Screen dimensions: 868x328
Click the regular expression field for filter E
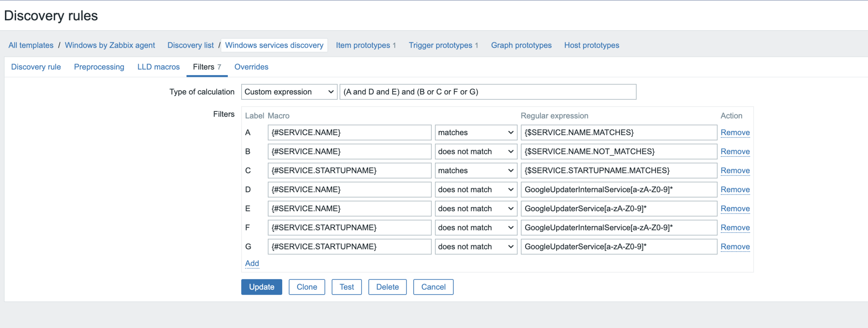[x=618, y=209]
